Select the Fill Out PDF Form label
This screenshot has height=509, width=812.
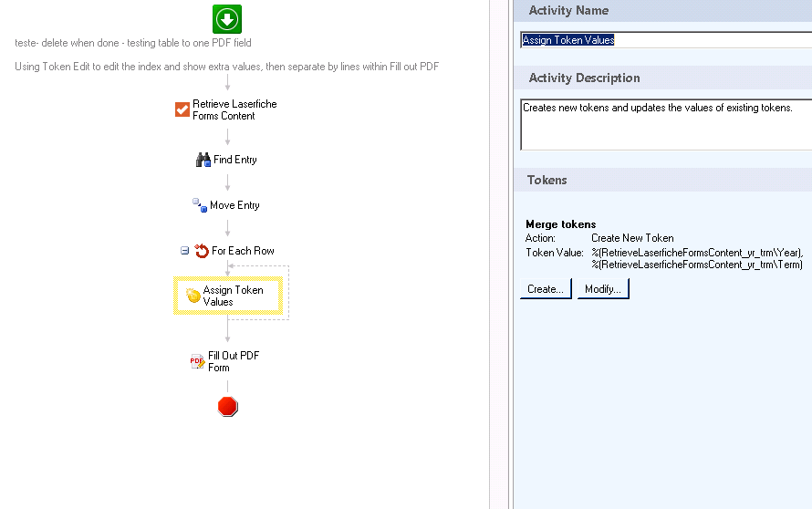(234, 361)
